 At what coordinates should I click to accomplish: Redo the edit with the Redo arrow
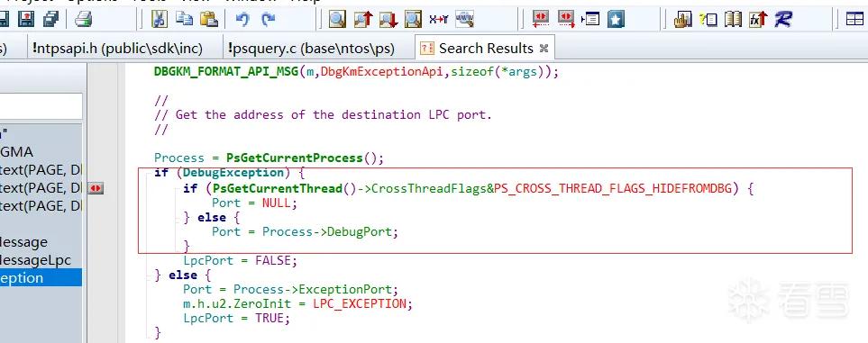coord(269,20)
